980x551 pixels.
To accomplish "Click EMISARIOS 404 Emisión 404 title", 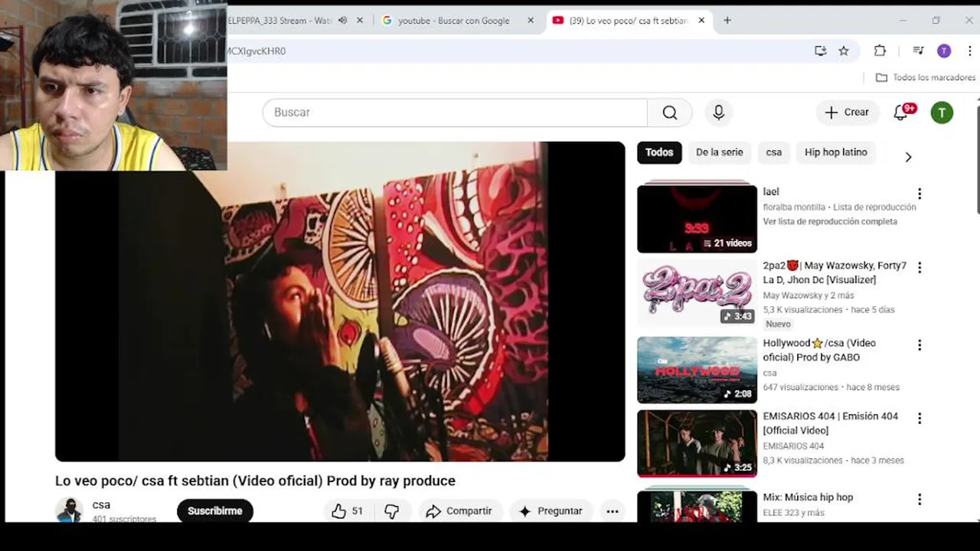I will click(831, 423).
